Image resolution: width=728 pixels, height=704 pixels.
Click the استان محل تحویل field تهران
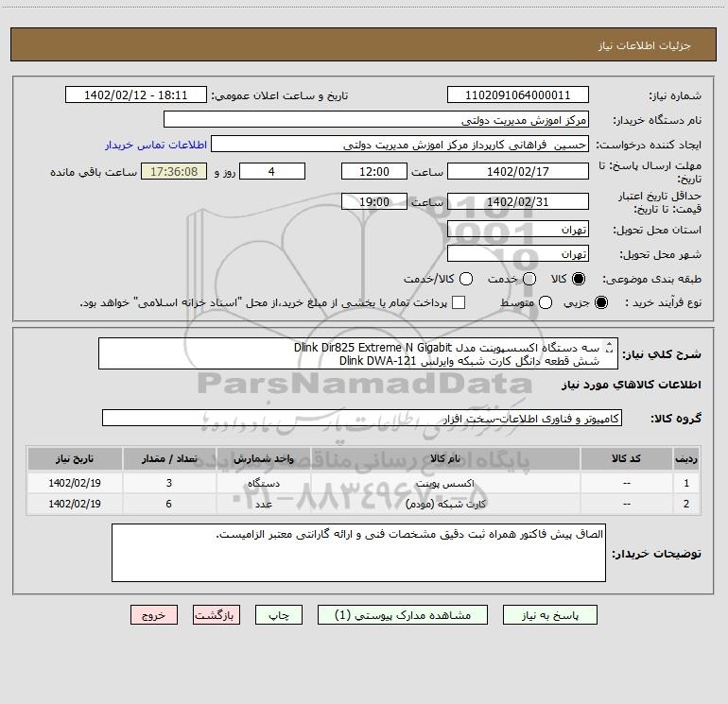click(518, 230)
